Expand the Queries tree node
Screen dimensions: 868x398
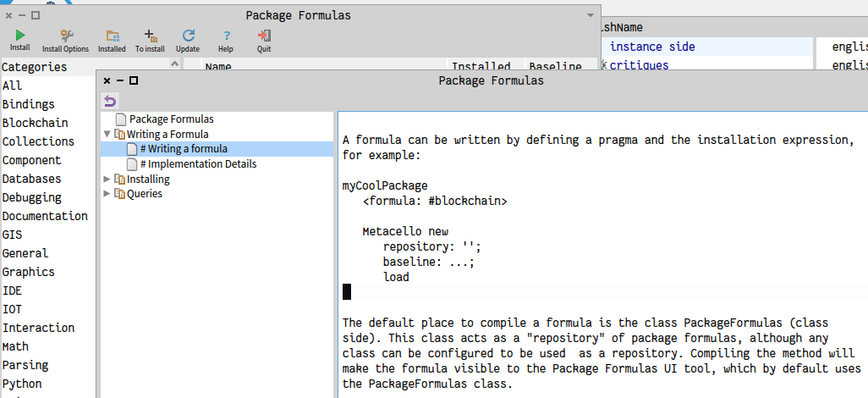tap(107, 194)
